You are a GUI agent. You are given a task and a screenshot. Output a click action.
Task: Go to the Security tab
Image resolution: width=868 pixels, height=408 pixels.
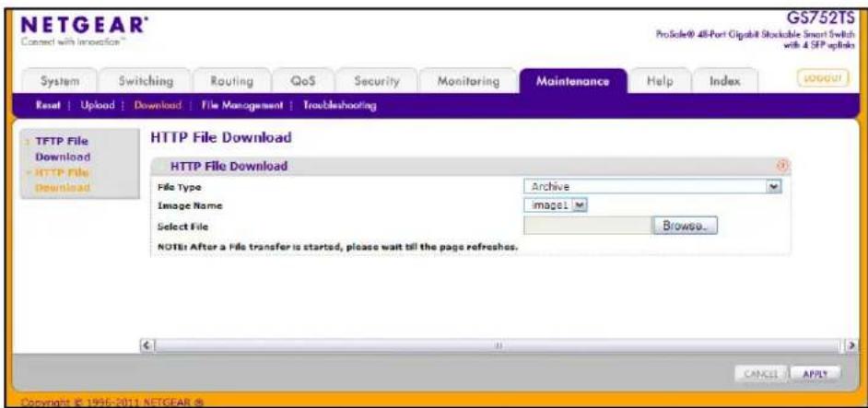pos(377,81)
